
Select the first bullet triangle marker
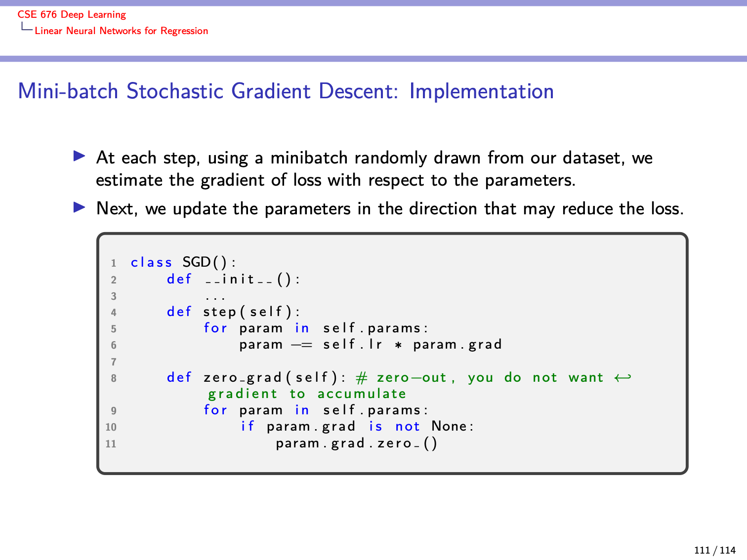[x=80, y=157]
